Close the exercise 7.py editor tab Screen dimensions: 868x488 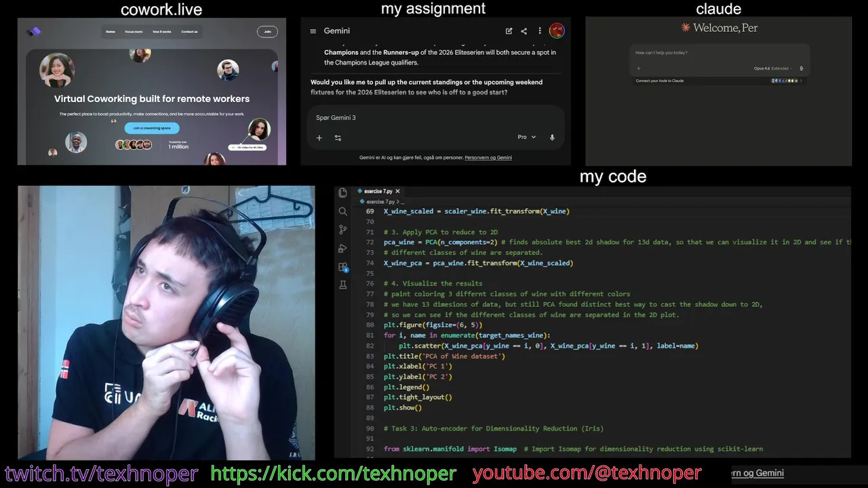point(397,191)
